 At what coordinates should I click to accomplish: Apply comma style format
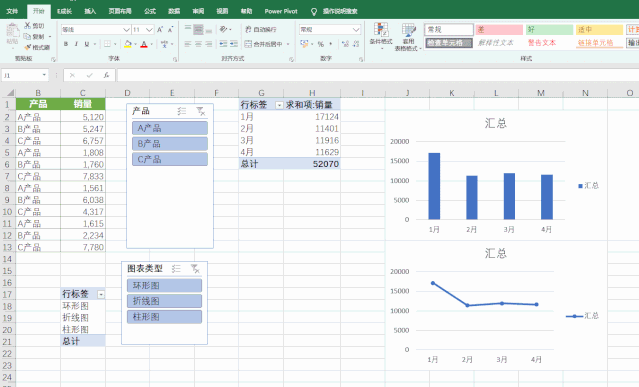pos(331,44)
